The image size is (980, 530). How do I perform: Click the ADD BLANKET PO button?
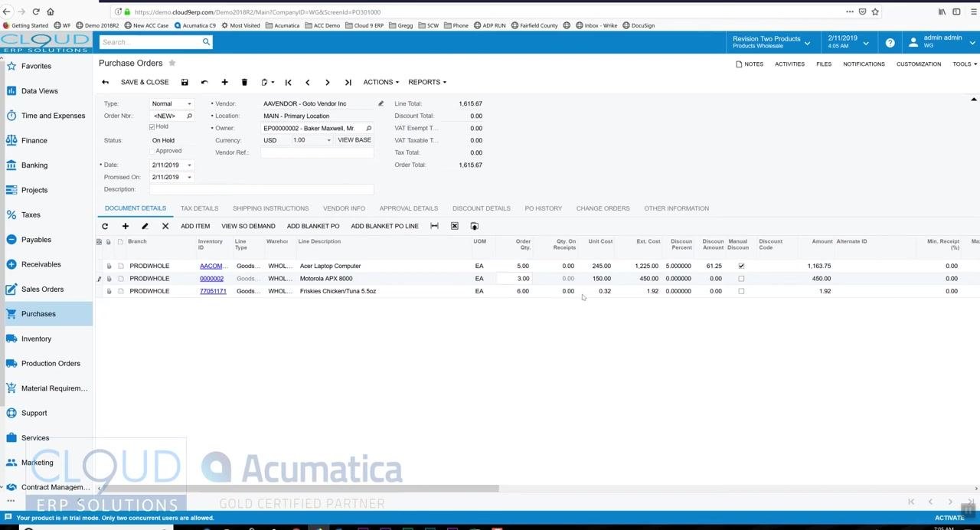point(313,226)
